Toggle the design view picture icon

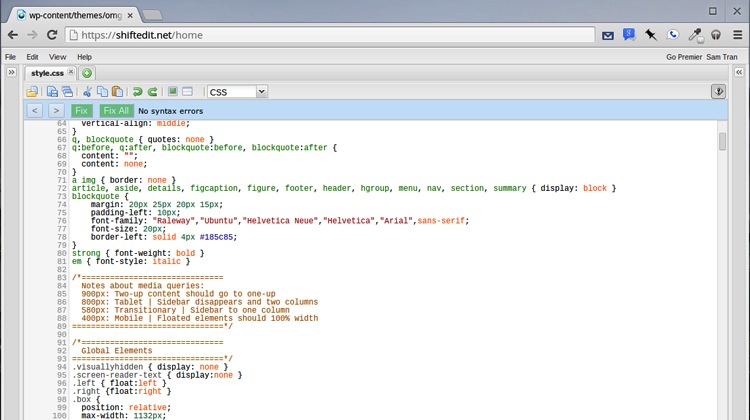[x=173, y=91]
